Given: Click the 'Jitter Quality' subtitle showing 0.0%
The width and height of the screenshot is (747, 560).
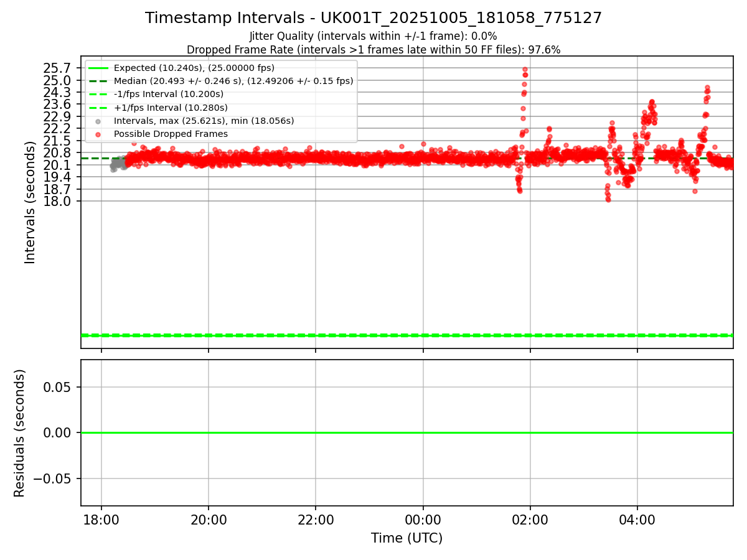Looking at the screenshot, I should (x=374, y=36).
